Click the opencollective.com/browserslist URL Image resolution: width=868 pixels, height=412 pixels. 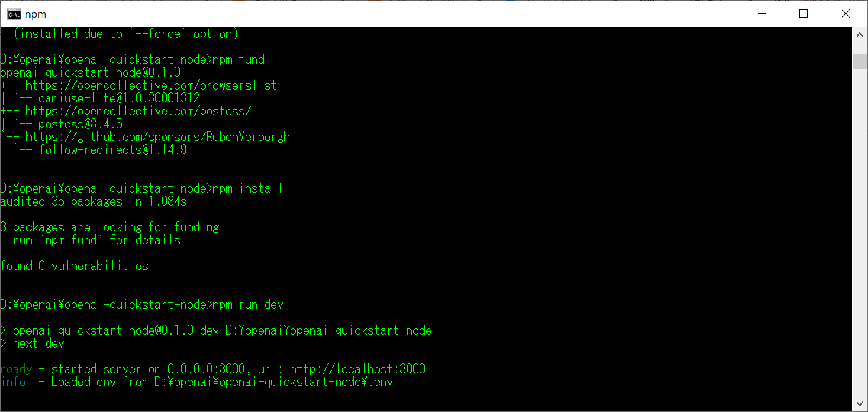point(151,85)
